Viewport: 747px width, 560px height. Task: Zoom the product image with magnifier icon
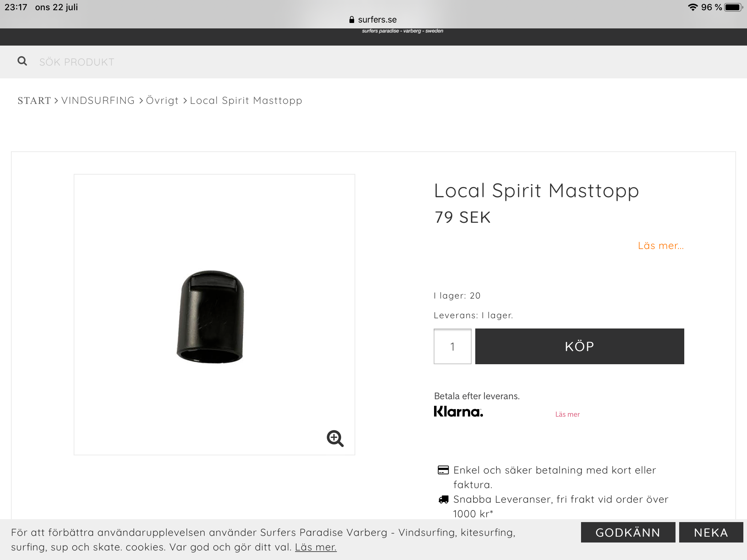(x=335, y=438)
